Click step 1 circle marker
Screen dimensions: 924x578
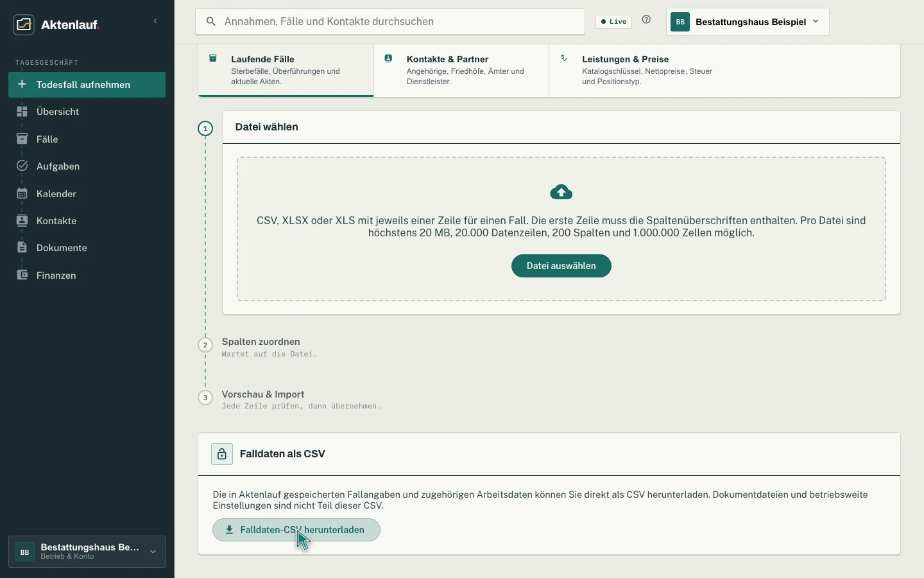[205, 129]
